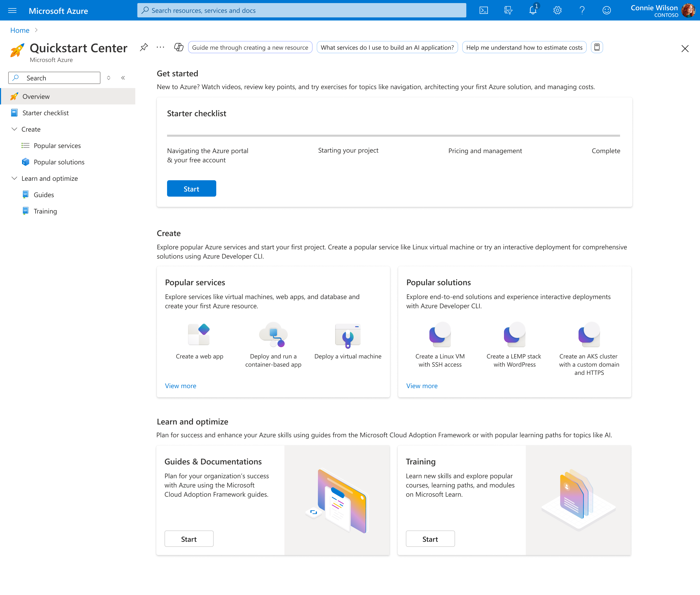Open notifications with the bell icon
700x595 pixels.
point(533,10)
